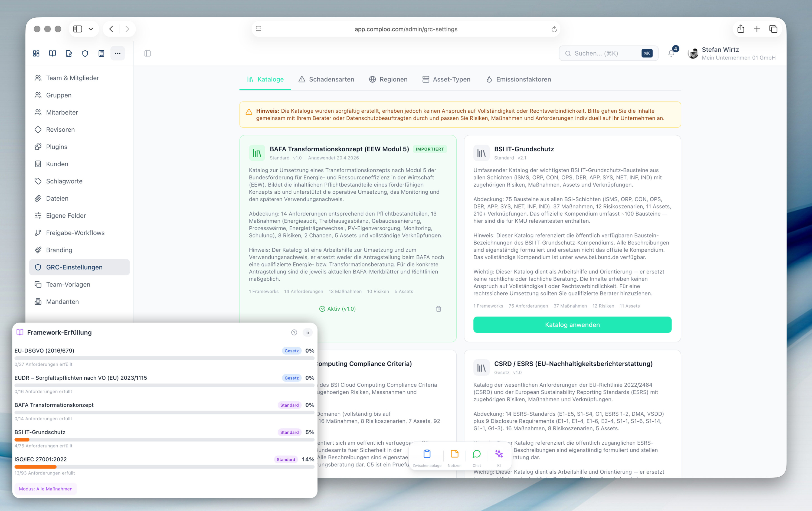Toggle Modus: Alle Maßnahmen chip
This screenshot has height=511, width=812.
(45, 489)
